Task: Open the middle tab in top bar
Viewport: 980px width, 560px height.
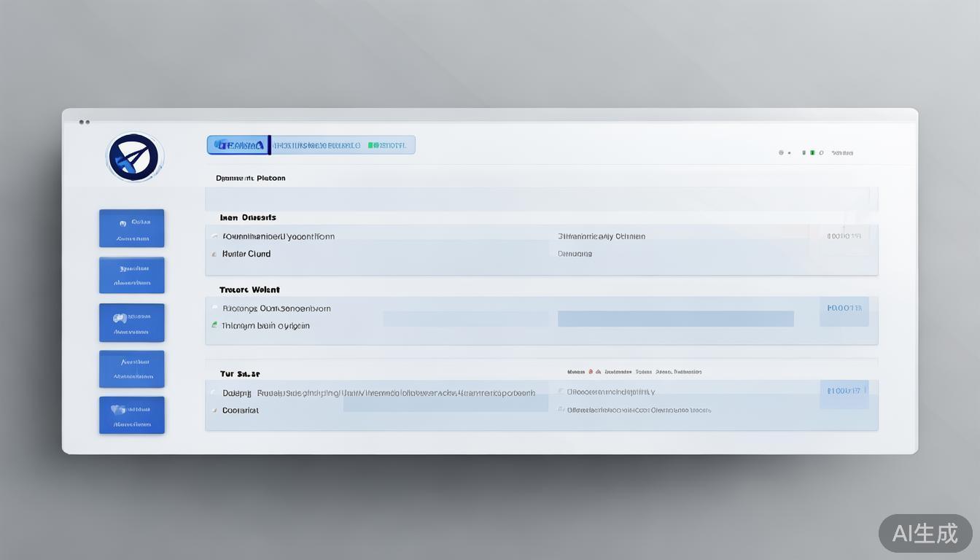Action: pyautogui.click(x=316, y=145)
